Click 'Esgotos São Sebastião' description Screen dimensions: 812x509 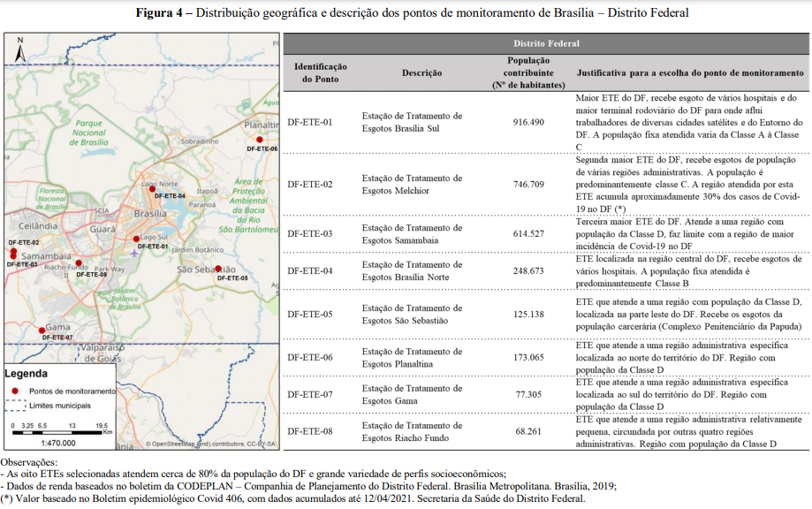(x=405, y=321)
